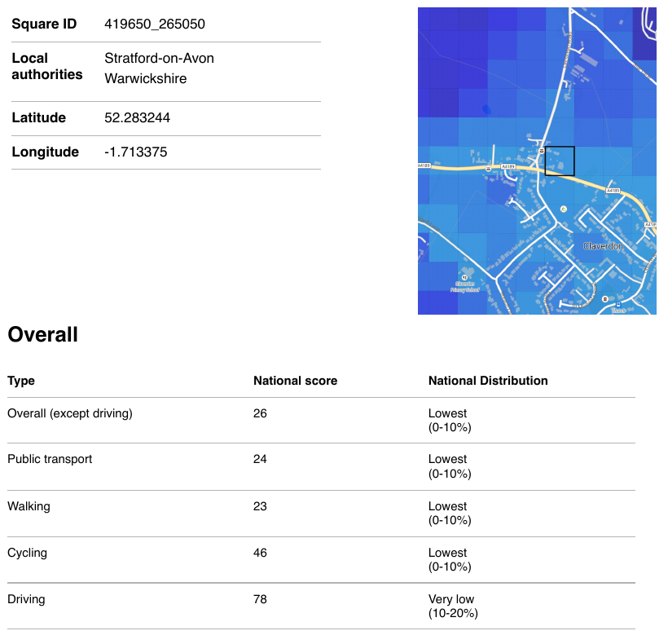Screen dimensions: 668x644
Task: Click the Warwickshire local authority text
Action: (x=146, y=78)
